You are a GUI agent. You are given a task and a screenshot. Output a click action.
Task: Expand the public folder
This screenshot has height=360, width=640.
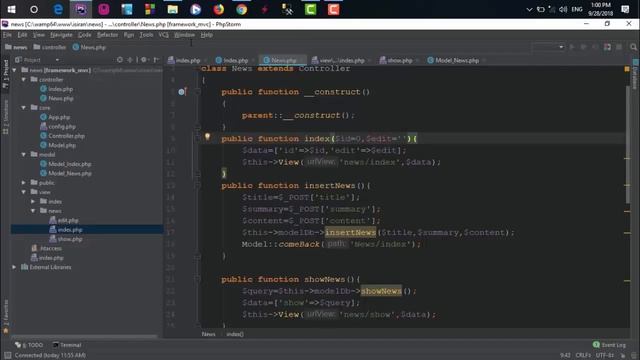[24, 183]
